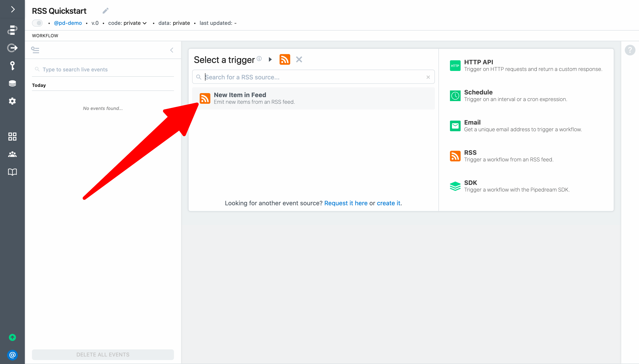Open the apps grid icon

(12, 137)
